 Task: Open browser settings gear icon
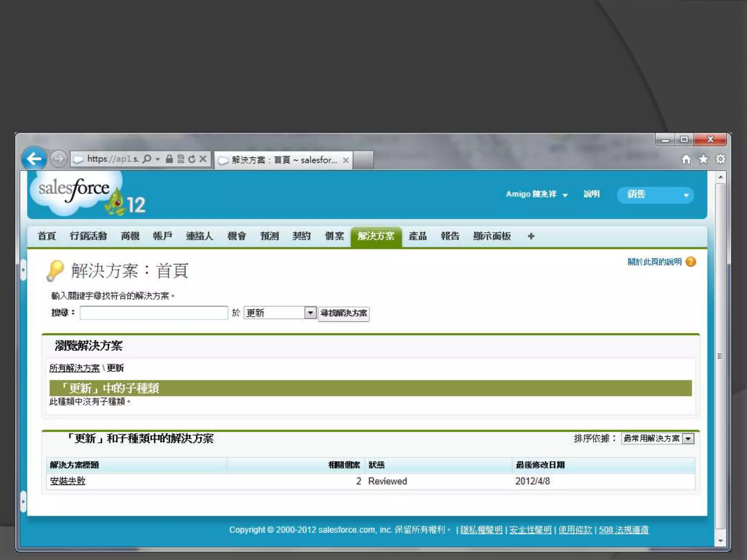pyautogui.click(x=720, y=159)
